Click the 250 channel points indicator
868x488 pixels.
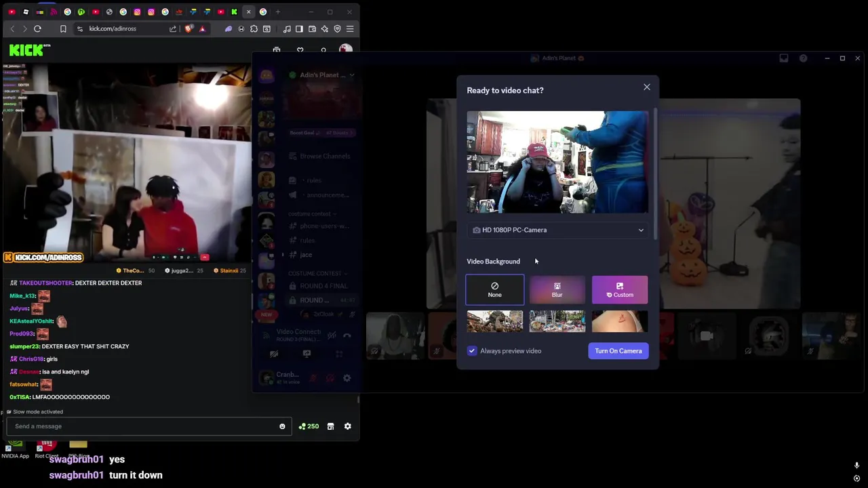click(309, 426)
